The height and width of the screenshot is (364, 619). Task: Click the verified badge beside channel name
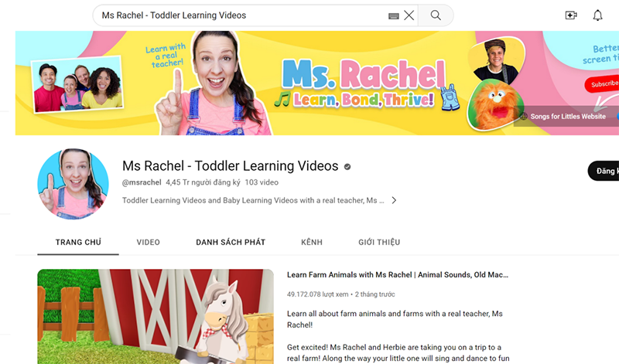click(347, 167)
